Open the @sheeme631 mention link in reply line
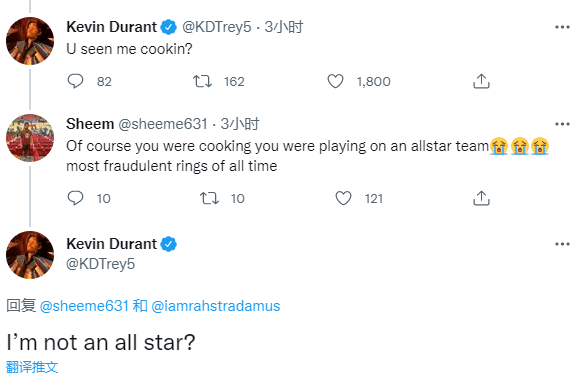587x379 pixels. pyautogui.click(x=84, y=306)
